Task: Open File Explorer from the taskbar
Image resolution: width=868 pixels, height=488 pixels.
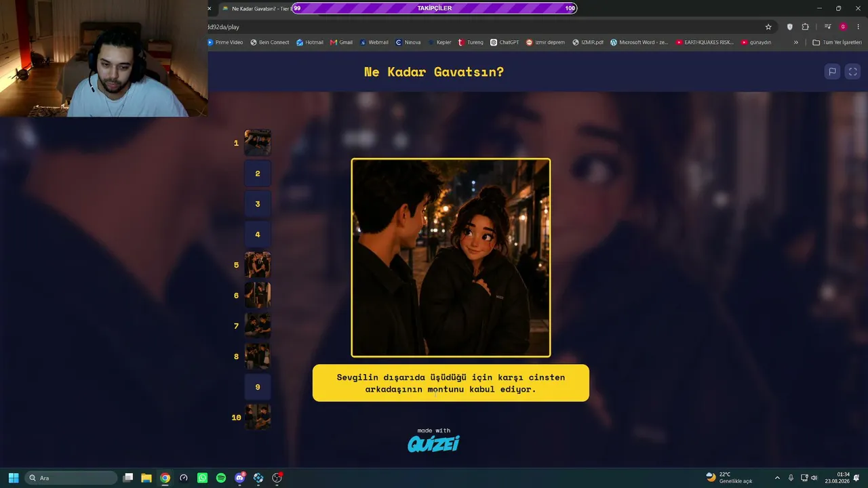Action: pos(146,478)
